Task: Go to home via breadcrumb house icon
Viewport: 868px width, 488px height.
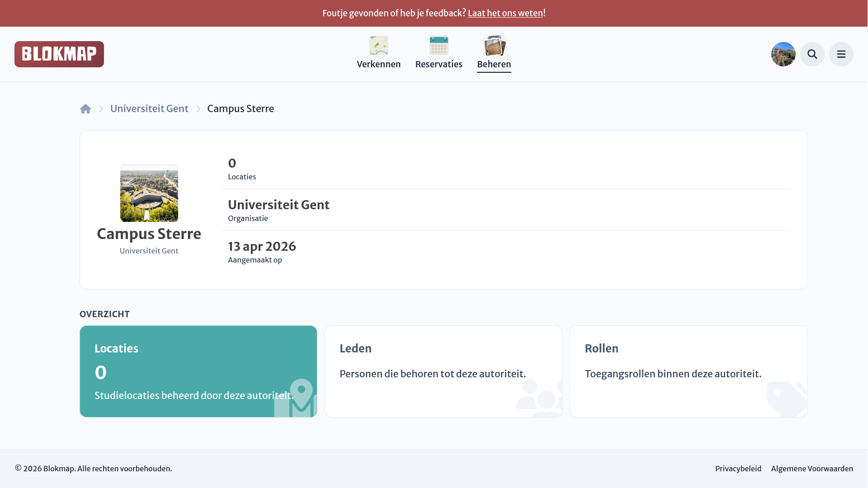Action: [85, 109]
